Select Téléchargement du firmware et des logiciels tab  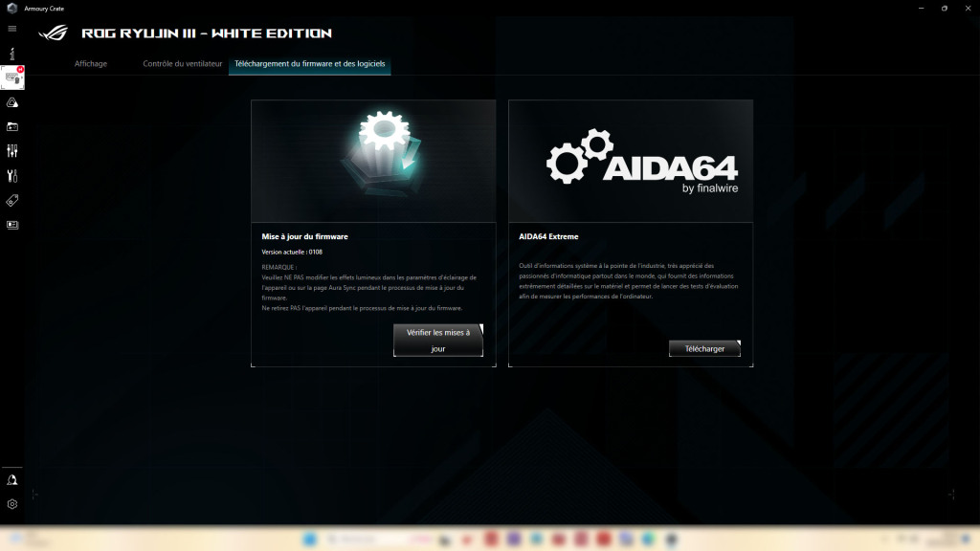tap(310, 64)
